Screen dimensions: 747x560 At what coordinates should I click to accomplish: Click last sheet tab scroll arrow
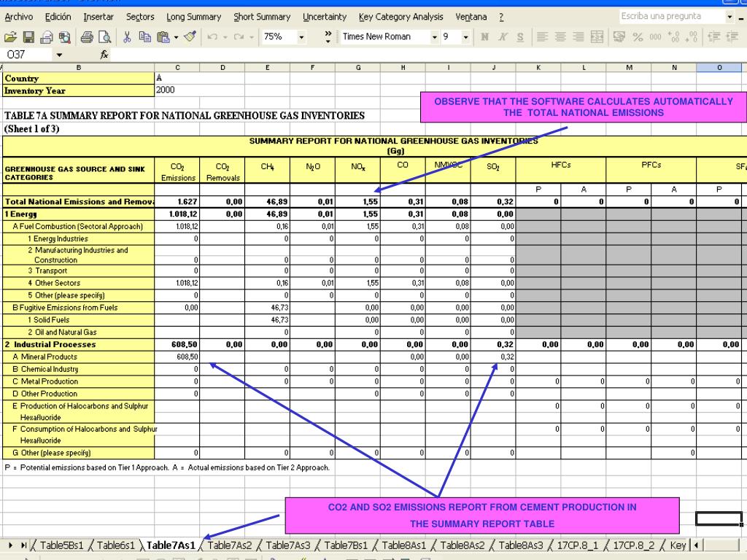pyautogui.click(x=23, y=545)
